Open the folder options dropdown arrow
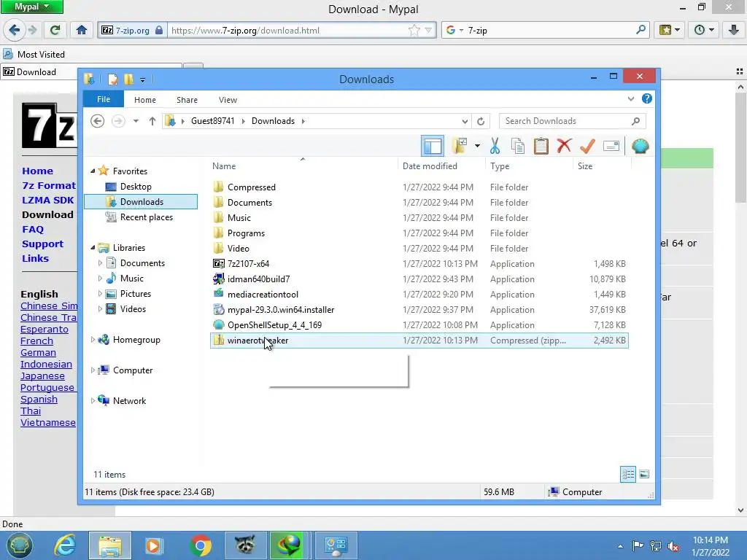Screen dimensions: 747x560 (477, 146)
